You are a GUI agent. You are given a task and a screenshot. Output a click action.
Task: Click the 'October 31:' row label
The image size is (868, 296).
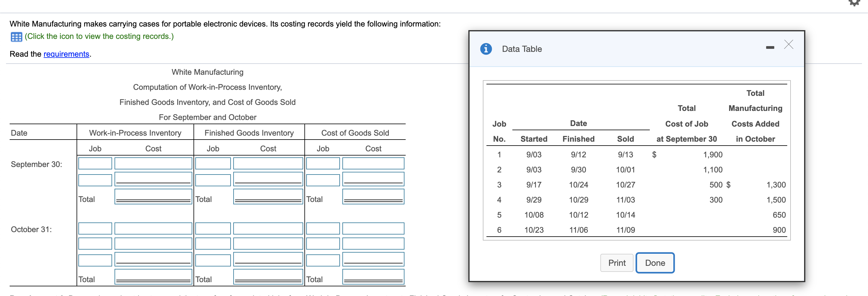coord(31,229)
